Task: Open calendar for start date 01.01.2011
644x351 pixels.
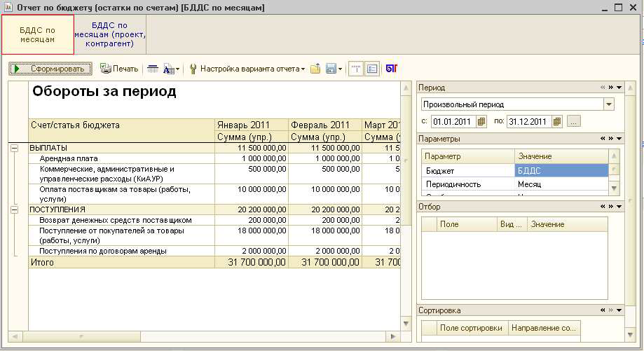Action: (x=481, y=121)
